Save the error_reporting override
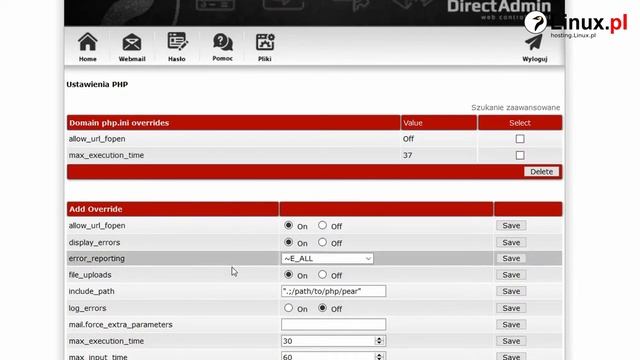This screenshot has width=640, height=360. tap(511, 258)
